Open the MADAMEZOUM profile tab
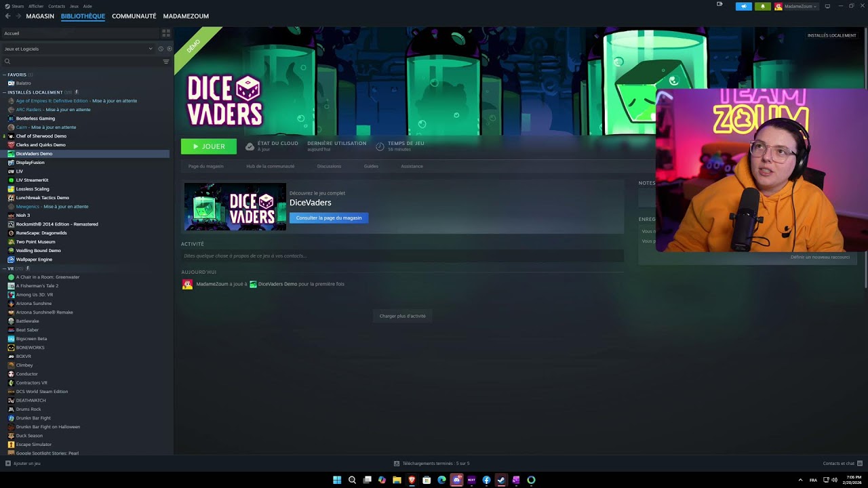868x488 pixels. pyautogui.click(x=186, y=16)
